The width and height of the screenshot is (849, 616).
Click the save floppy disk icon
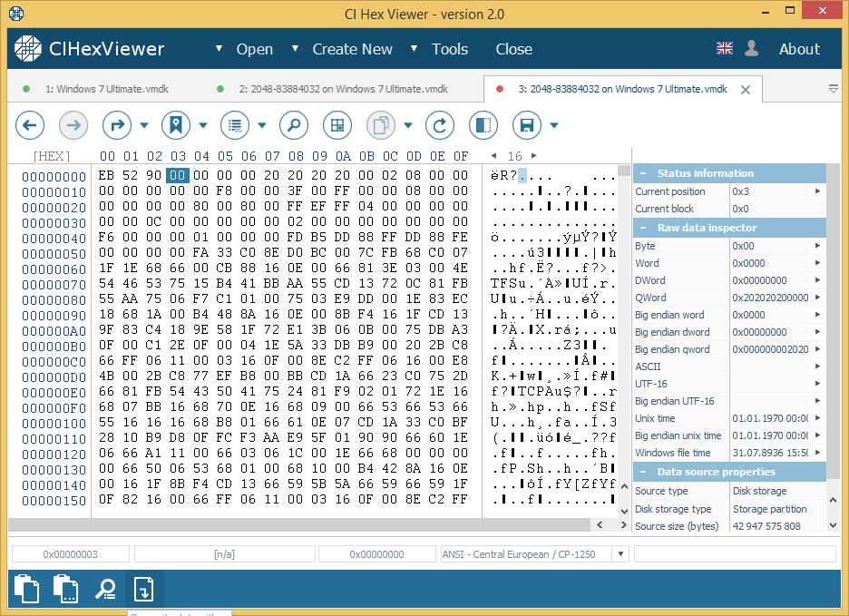click(x=527, y=125)
